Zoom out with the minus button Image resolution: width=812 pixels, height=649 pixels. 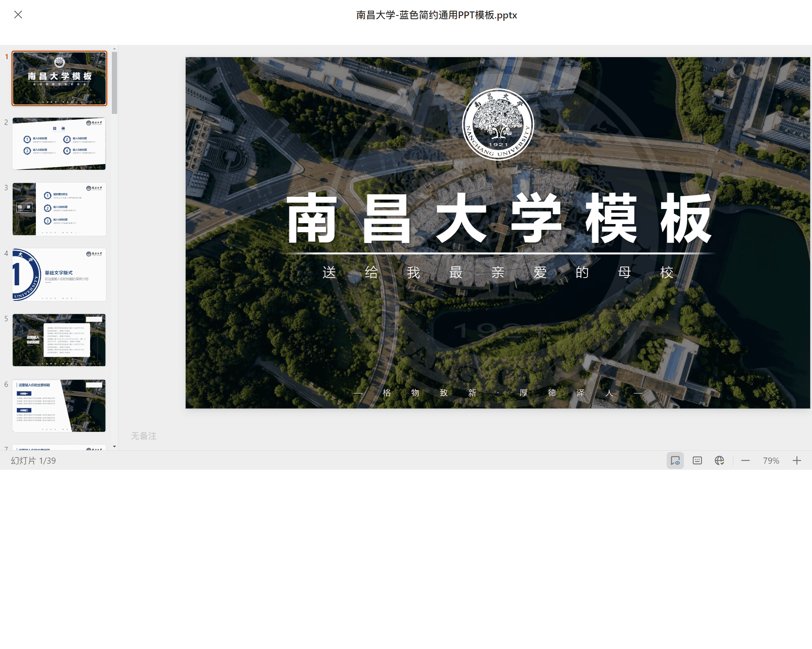tap(745, 460)
